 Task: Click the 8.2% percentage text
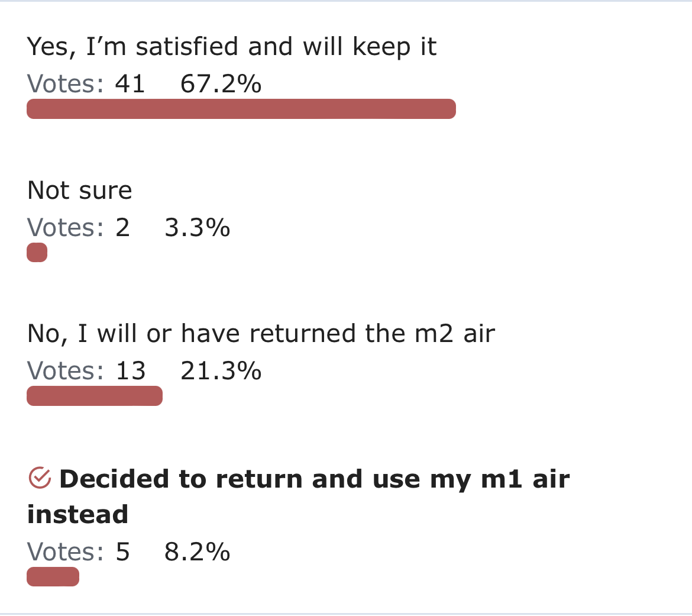tap(198, 552)
